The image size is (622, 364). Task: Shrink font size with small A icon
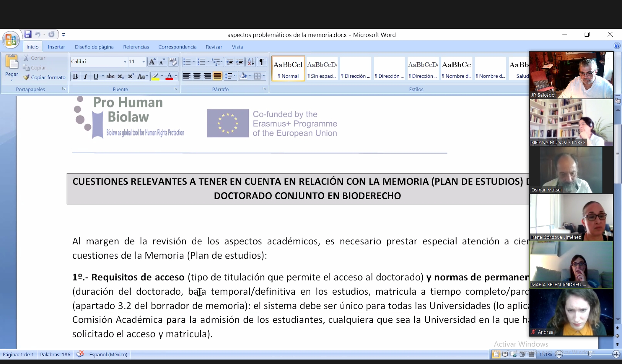pos(162,62)
